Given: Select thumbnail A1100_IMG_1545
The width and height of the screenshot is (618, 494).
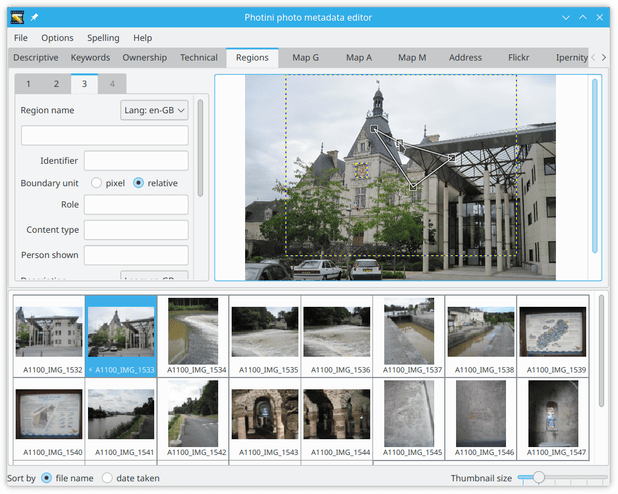Looking at the screenshot, I should (409, 418).
